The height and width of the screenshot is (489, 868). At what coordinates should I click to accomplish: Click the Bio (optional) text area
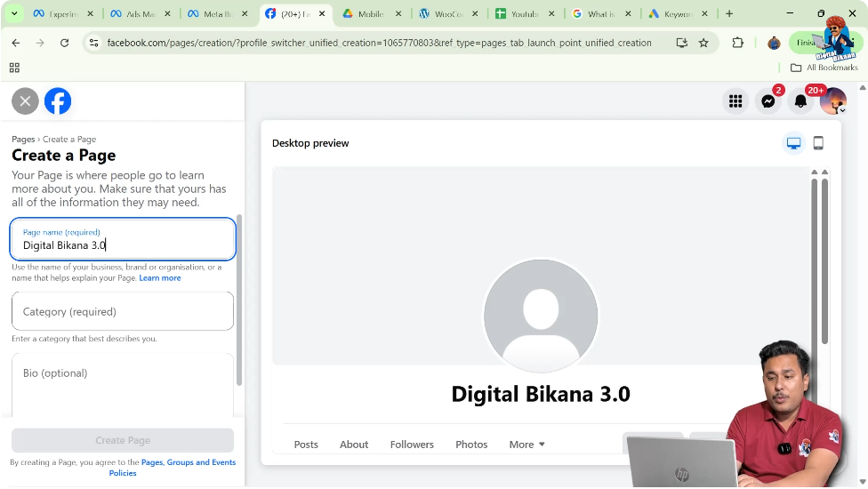click(123, 386)
